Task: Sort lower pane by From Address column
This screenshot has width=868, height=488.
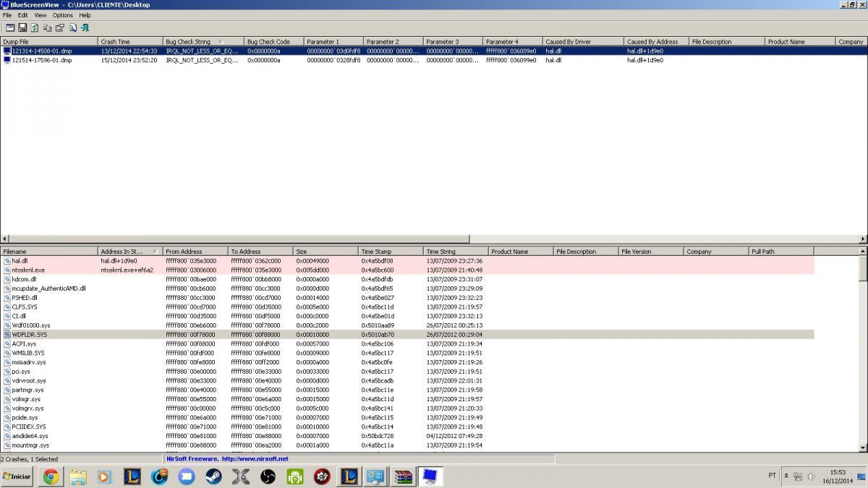Action: (196, 252)
